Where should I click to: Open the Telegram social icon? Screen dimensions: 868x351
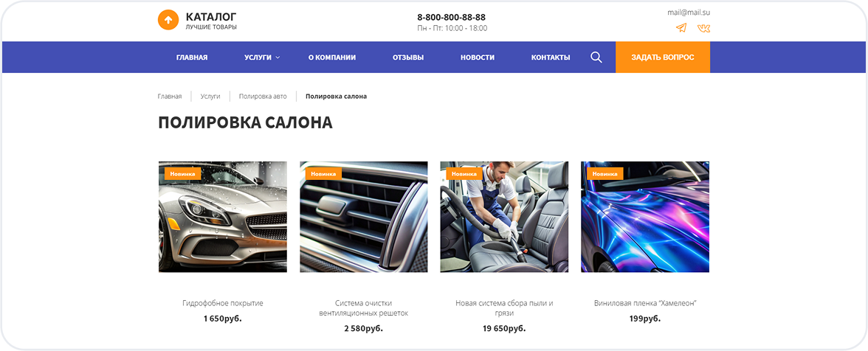coord(681,28)
